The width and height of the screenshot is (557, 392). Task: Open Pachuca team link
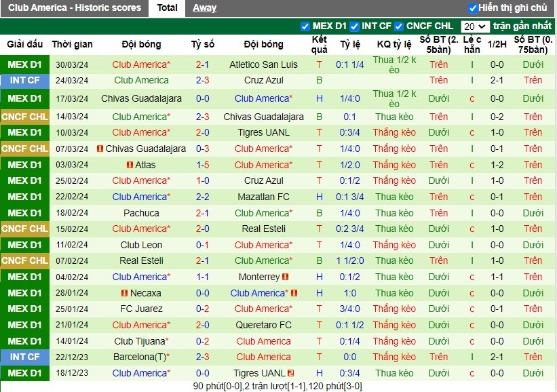[x=141, y=213]
